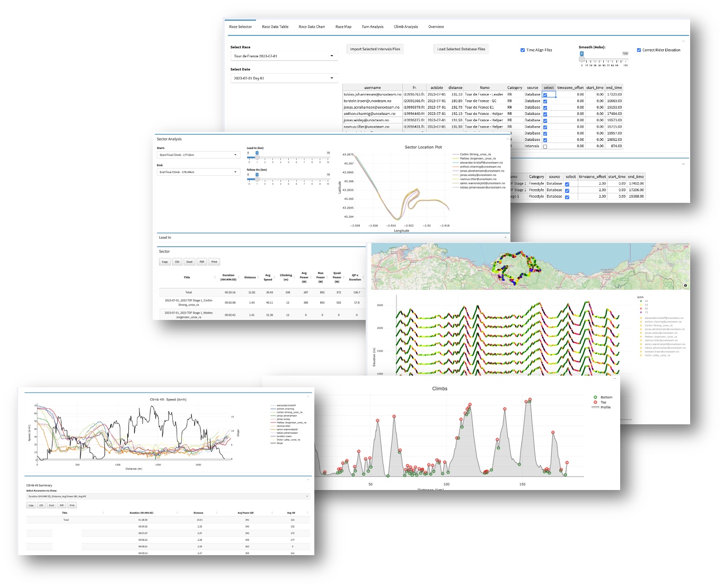Screen dimensions: 723x588
Task: Open the Race Data Table tab
Action: point(275,26)
